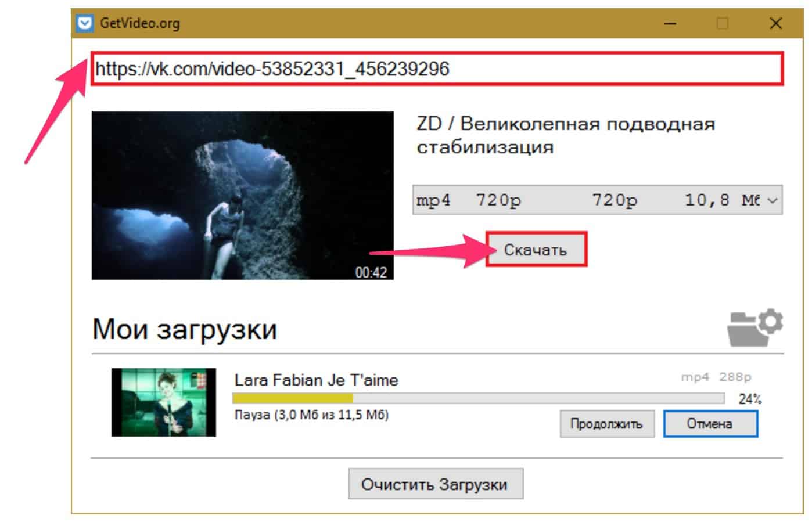The height and width of the screenshot is (526, 812).
Task: Click the Скачать download button
Action: [536, 250]
